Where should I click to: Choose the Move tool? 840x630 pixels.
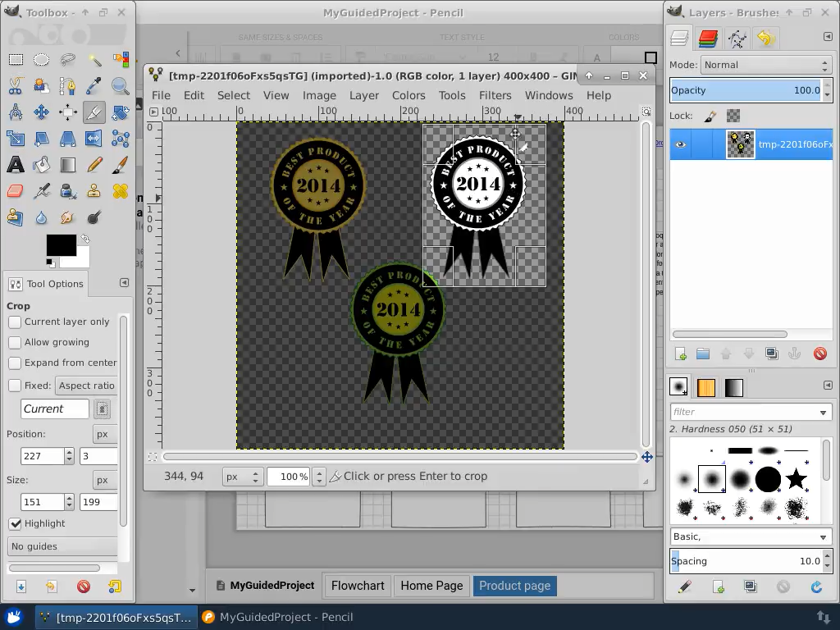coord(42,112)
